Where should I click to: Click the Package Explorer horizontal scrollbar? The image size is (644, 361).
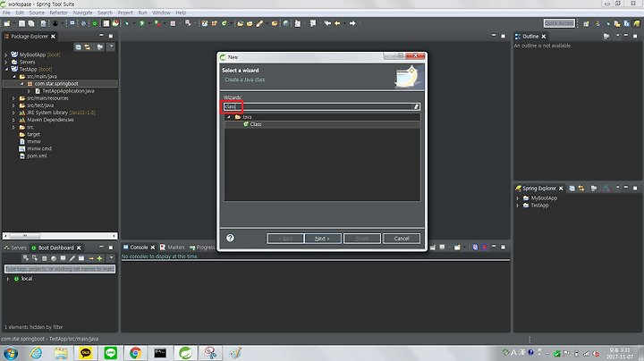(60, 236)
